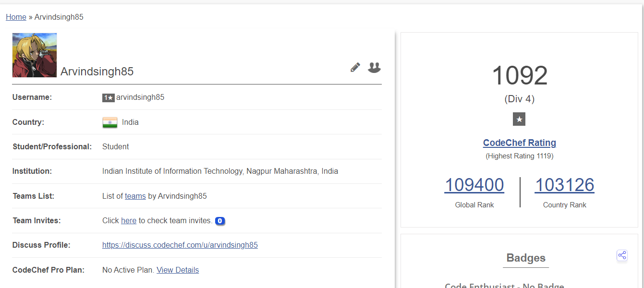The image size is (644, 288).
Task: Open Country Rank 103126 link
Action: (x=565, y=185)
